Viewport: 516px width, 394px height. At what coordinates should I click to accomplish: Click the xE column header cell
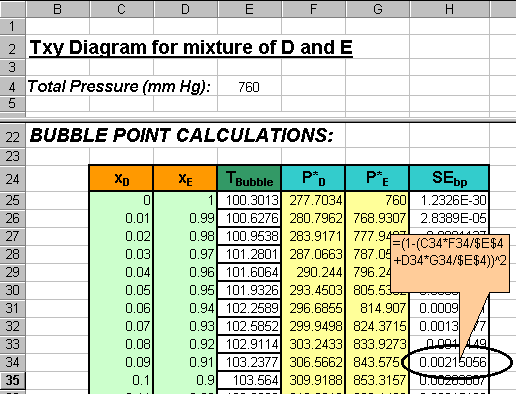coord(185,178)
